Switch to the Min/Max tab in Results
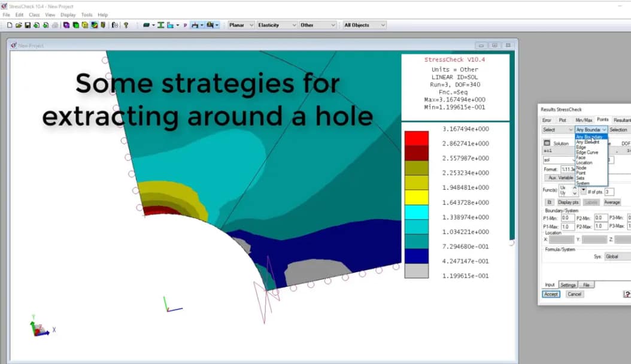 point(585,119)
